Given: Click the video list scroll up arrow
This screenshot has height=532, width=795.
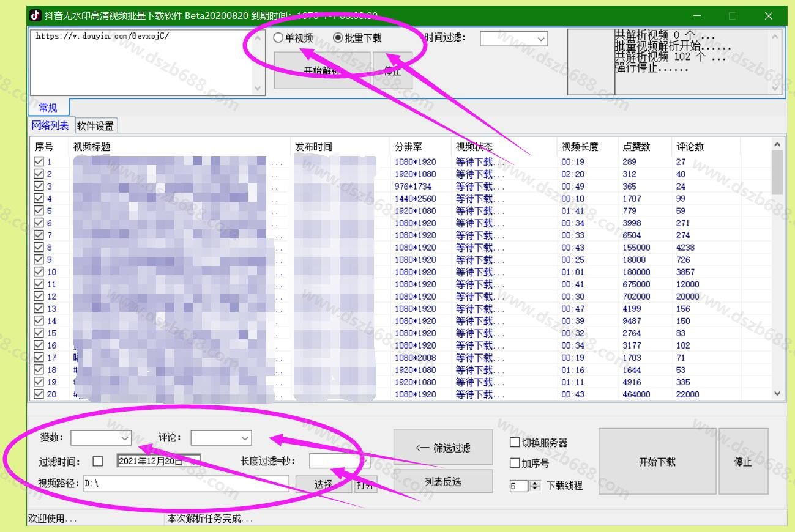Looking at the screenshot, I should coord(777,144).
